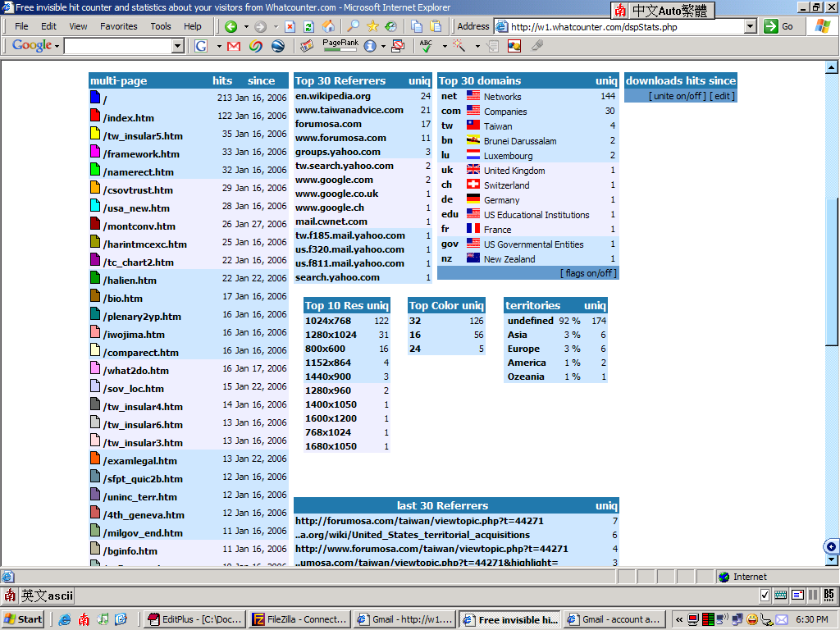Toggle the checkbox in the IME language bar
The width and height of the screenshot is (840, 630).
pyautogui.click(x=765, y=595)
